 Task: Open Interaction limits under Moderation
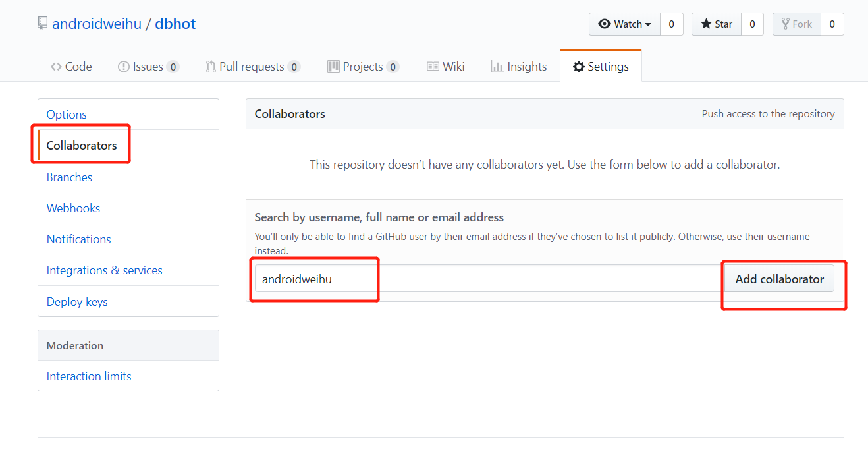pyautogui.click(x=89, y=376)
